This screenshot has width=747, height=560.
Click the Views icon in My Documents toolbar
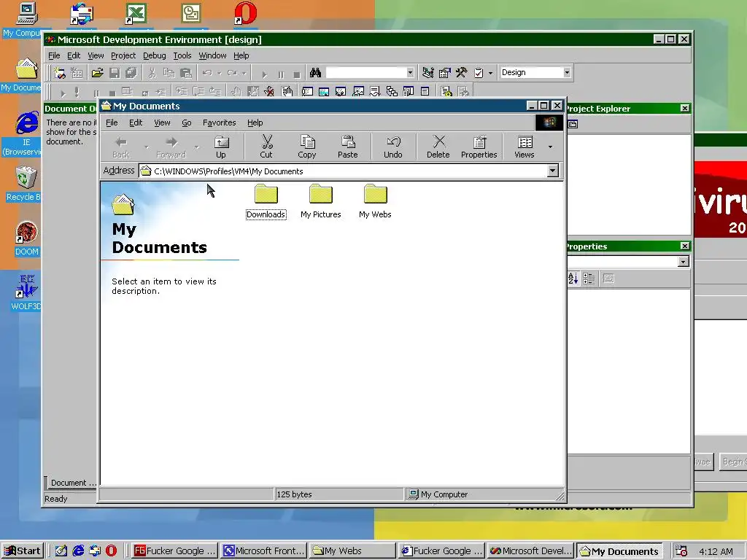coord(525,142)
